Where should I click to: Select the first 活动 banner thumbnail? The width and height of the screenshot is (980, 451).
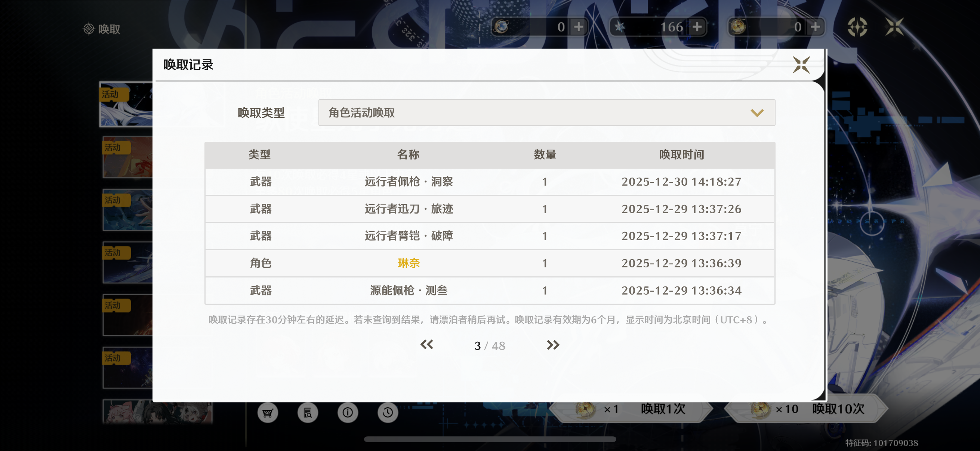[x=126, y=105]
